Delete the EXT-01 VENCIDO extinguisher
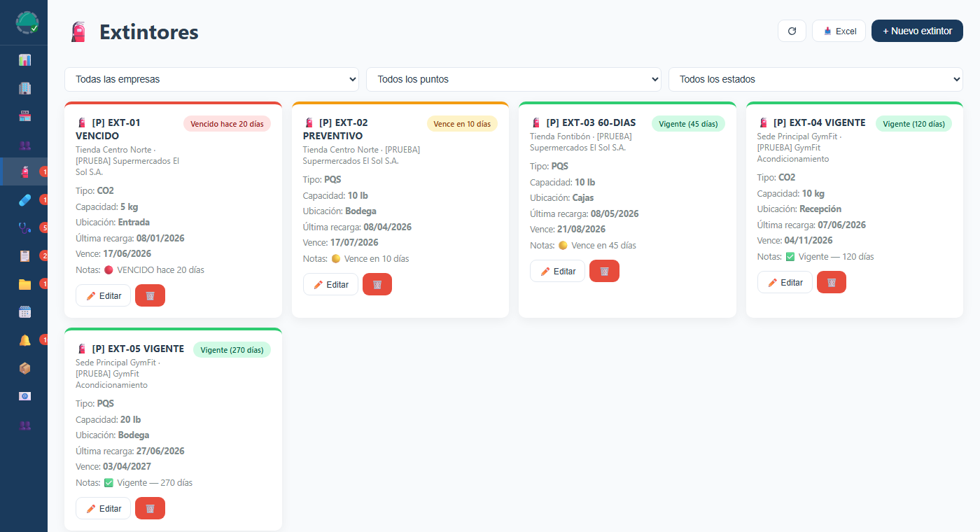The height and width of the screenshot is (532, 980). [150, 295]
